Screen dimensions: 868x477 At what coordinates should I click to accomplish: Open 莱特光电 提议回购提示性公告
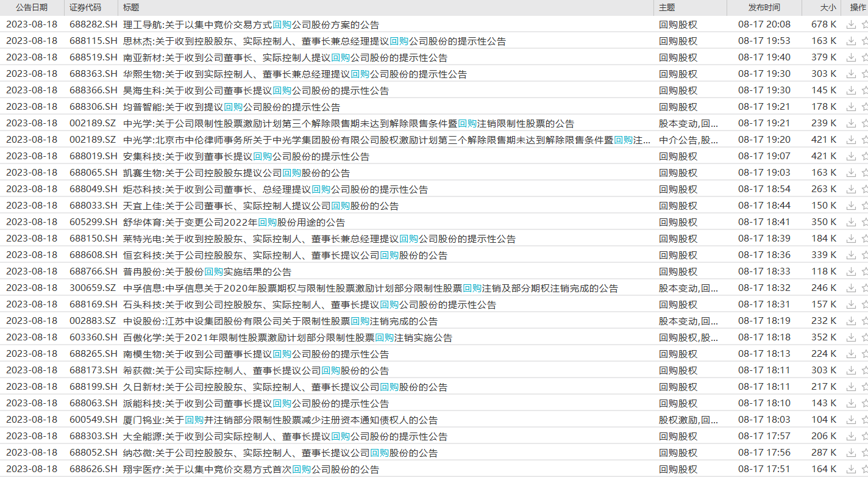coord(319,238)
